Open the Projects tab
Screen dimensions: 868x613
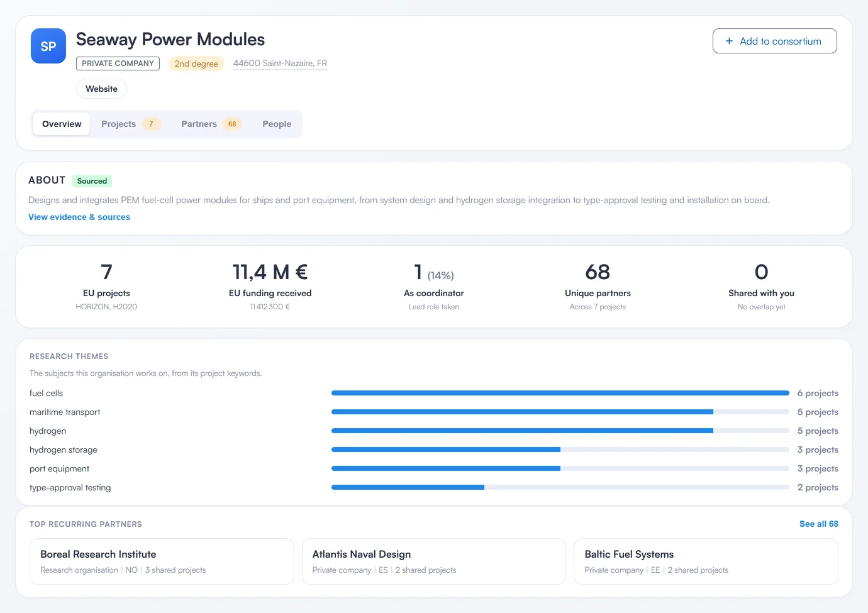131,124
